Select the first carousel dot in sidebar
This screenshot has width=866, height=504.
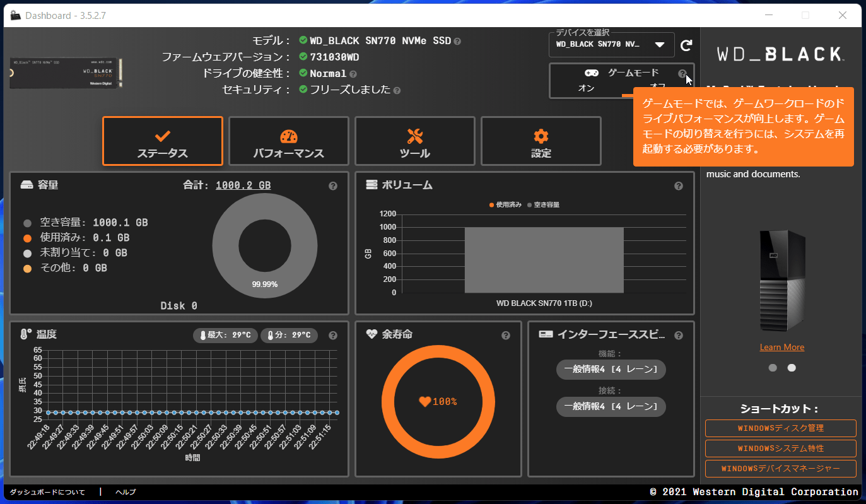pos(773,368)
